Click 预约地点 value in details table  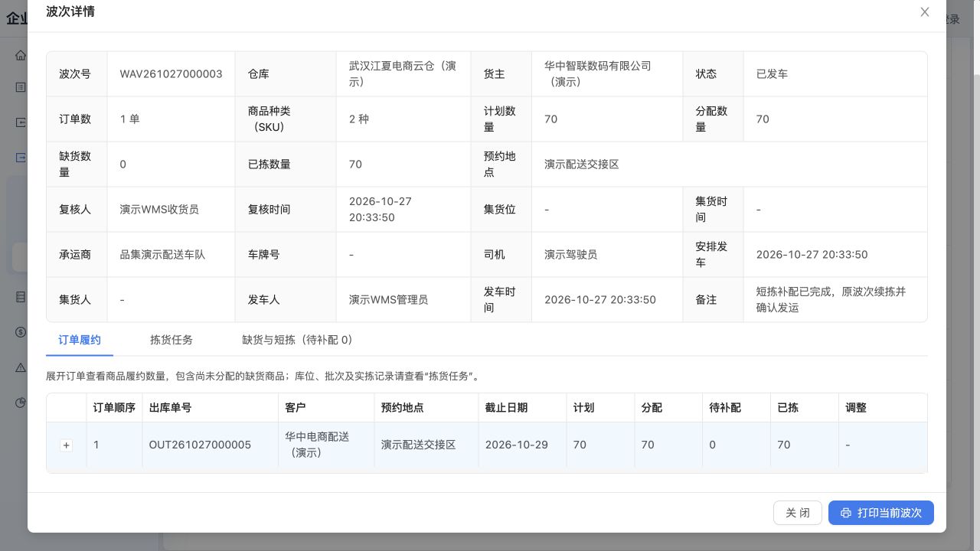[582, 165]
